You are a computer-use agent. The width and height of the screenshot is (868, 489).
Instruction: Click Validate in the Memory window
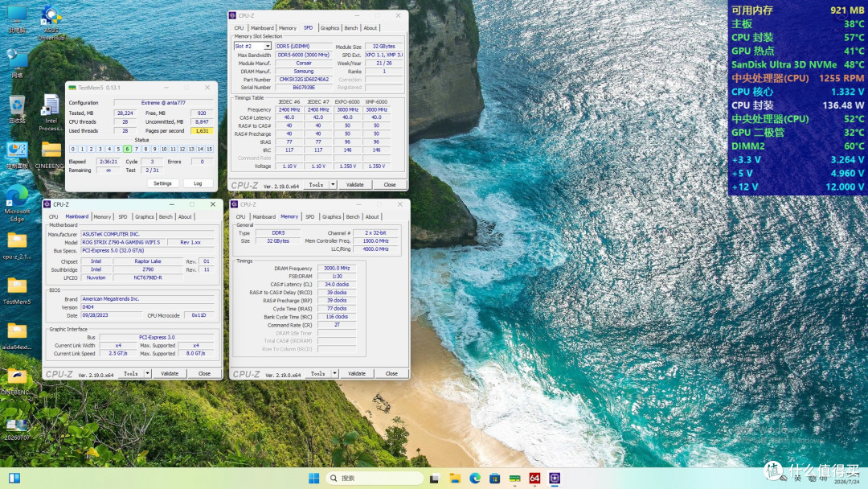[x=357, y=374]
